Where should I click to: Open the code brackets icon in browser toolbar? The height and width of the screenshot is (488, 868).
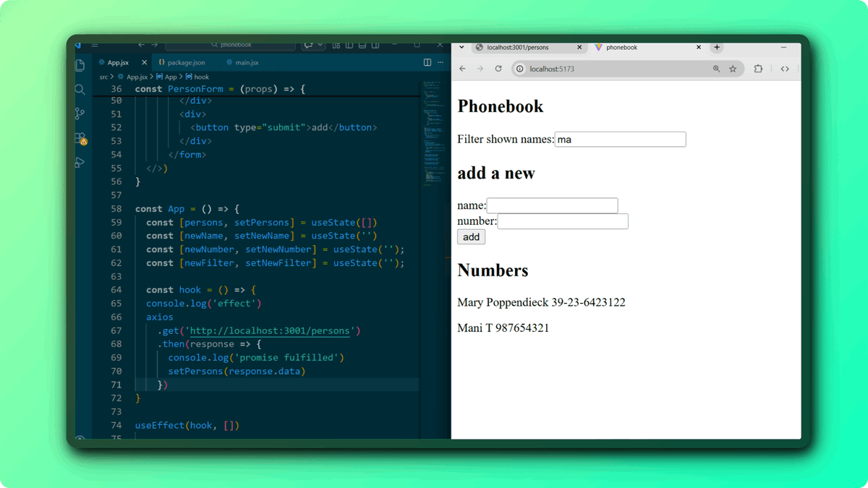point(785,69)
